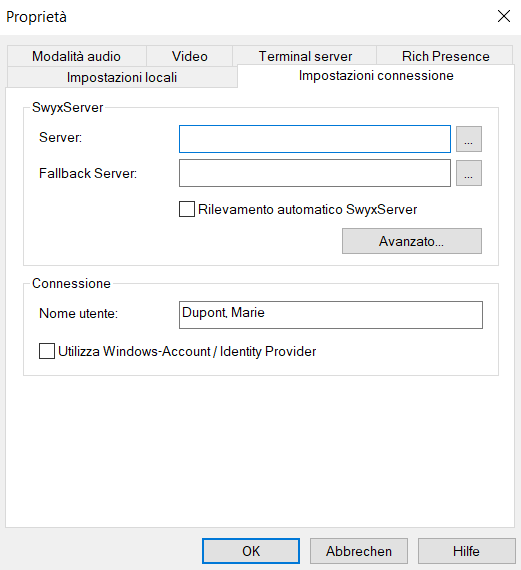The image size is (521, 570).
Task: Click the Fallback Server: label text
Action: 88,173
